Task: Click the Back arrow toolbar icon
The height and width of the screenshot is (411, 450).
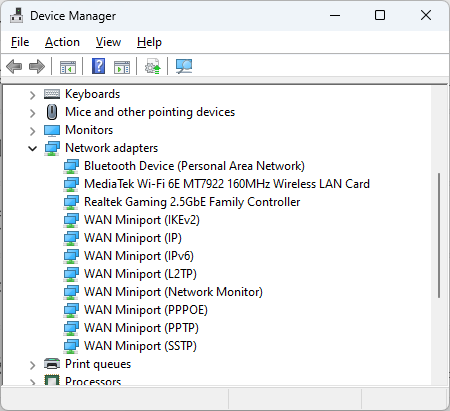Action: pos(14,66)
